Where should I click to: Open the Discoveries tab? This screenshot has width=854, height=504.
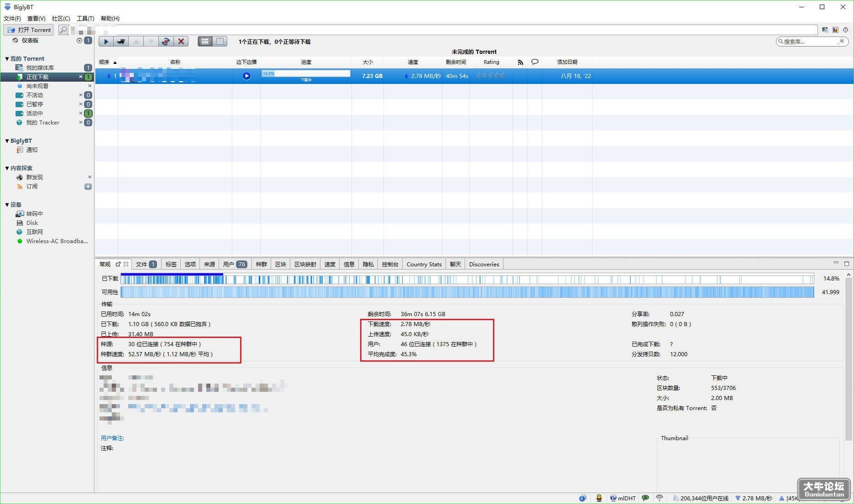[x=484, y=264]
